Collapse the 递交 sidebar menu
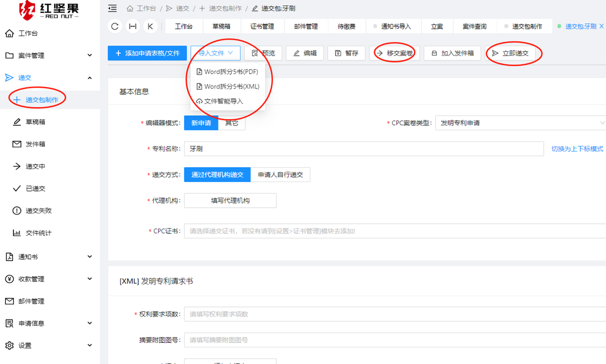 (x=90, y=78)
